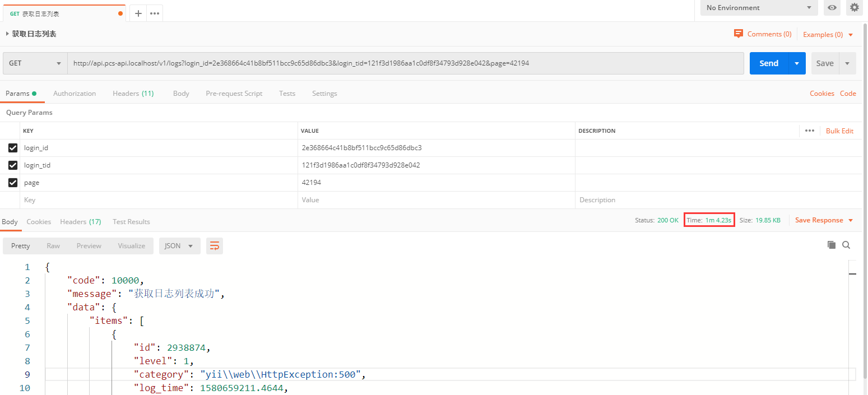868x395 pixels.
Task: Open the No Environment selector dropdown
Action: (x=759, y=8)
